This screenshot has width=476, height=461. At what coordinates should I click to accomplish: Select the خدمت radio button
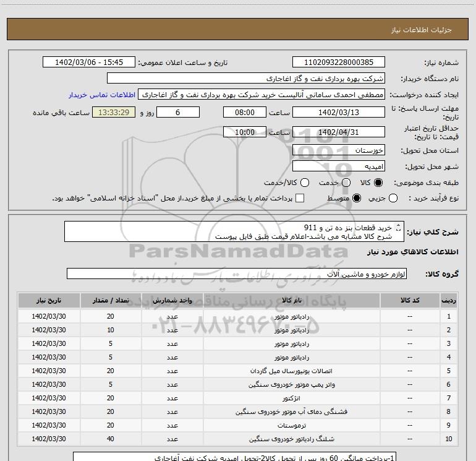[346, 183]
